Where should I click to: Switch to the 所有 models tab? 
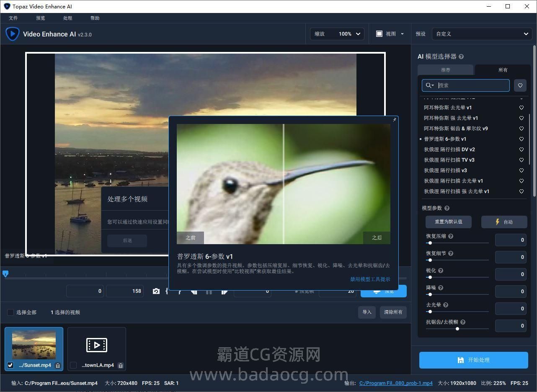tap(503, 70)
